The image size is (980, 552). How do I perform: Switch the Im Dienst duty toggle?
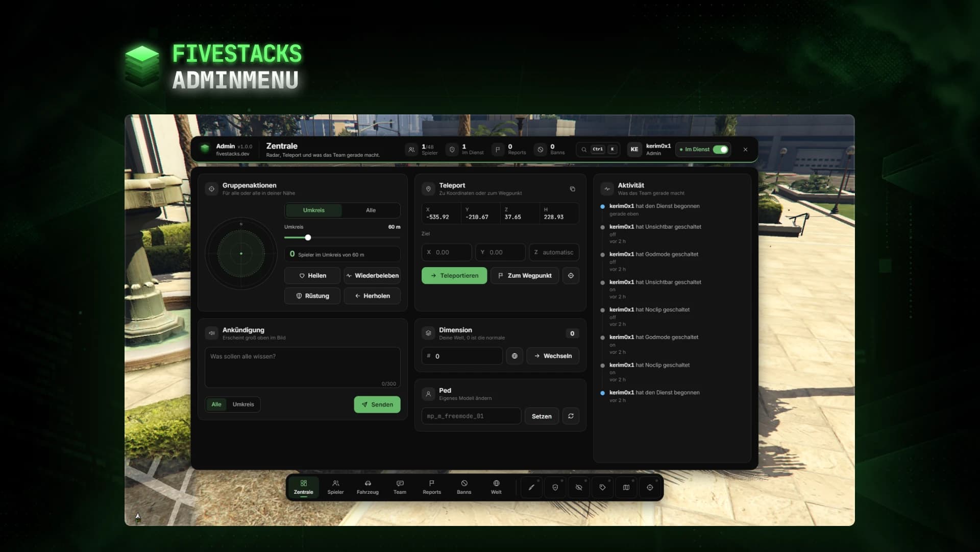tap(720, 149)
